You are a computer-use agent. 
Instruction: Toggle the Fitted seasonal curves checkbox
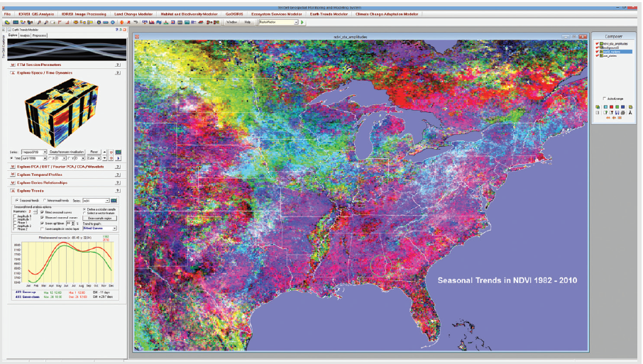click(43, 212)
